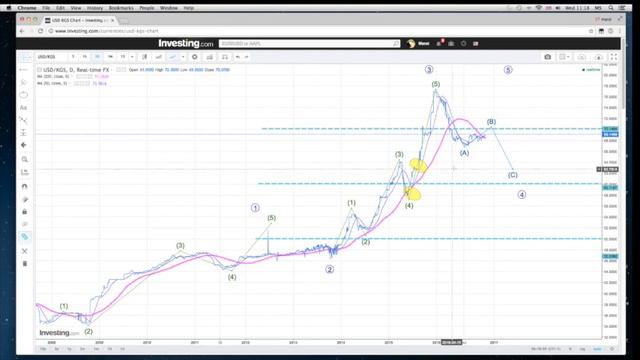Image resolution: width=640 pixels, height=360 pixels.
Task: Toggle magnet mode in left sidebar
Action: click(x=24, y=187)
